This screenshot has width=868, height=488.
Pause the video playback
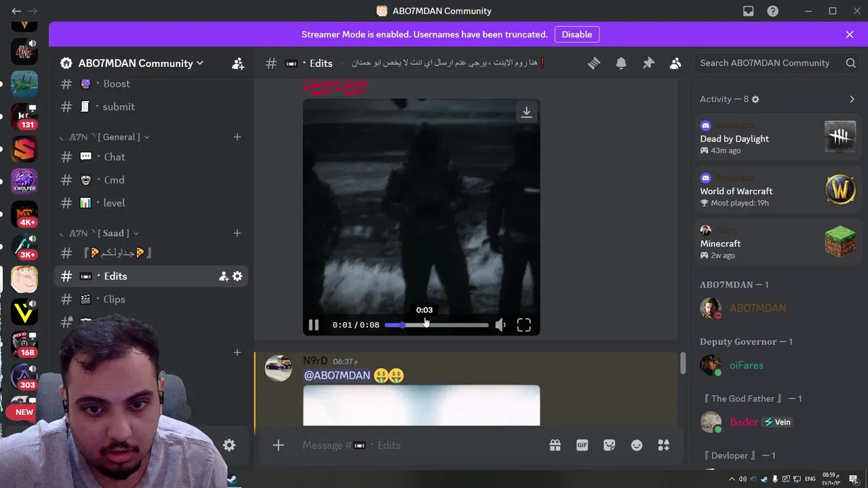click(313, 325)
